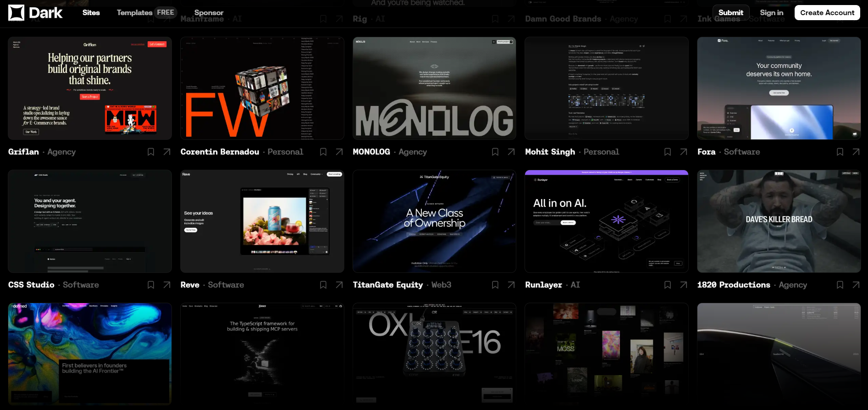
Task: Click the Dark logo icon
Action: pyautogui.click(x=16, y=13)
